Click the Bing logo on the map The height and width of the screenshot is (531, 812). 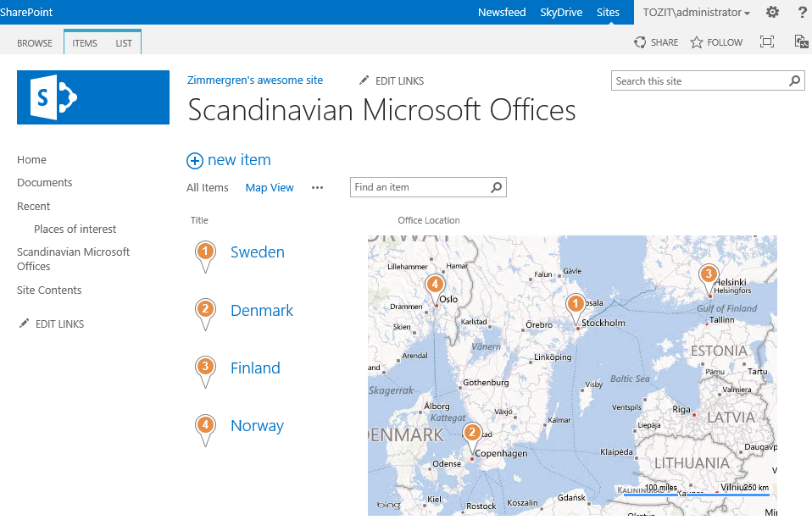coord(388,505)
